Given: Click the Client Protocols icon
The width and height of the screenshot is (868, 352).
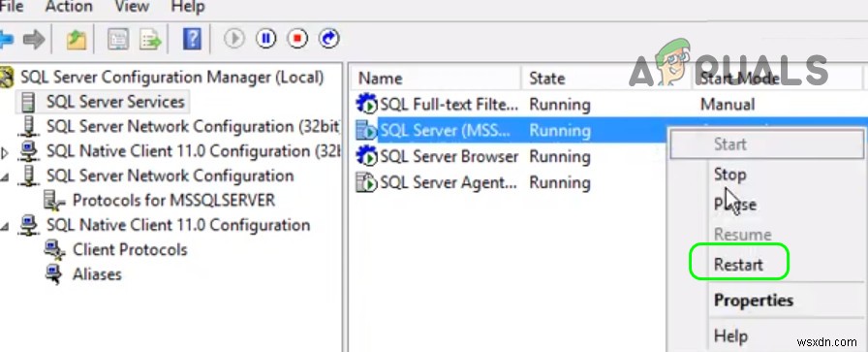Looking at the screenshot, I should point(54,250).
